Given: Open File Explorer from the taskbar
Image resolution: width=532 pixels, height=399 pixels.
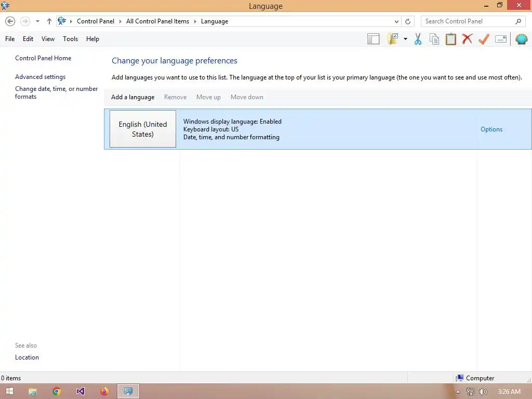Looking at the screenshot, I should 33,392.
